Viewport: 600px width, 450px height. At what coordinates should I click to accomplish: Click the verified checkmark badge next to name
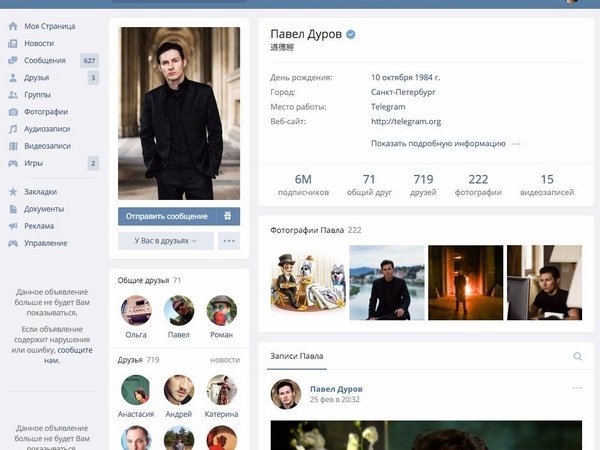click(351, 34)
